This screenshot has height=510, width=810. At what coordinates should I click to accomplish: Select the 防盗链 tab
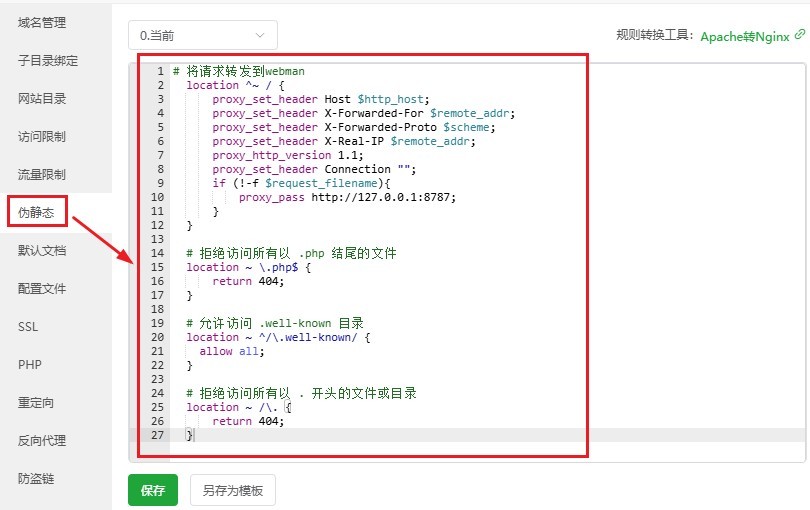[x=36, y=478]
